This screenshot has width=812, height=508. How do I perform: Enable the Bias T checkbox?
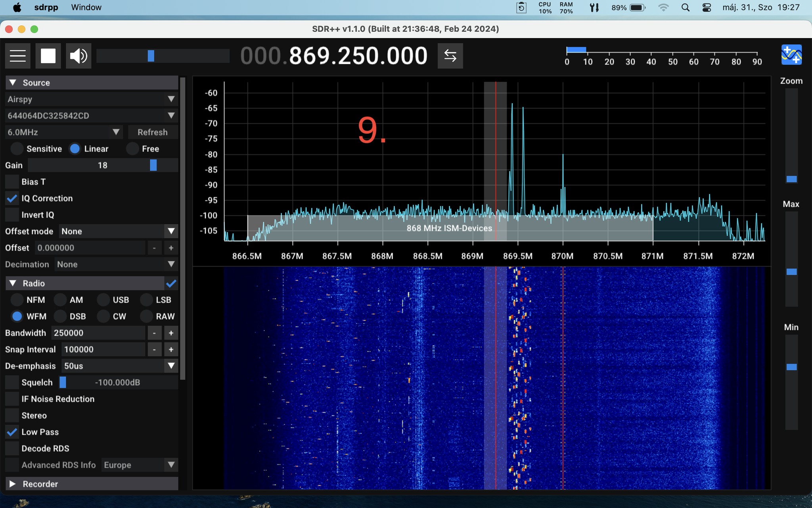tap(12, 182)
